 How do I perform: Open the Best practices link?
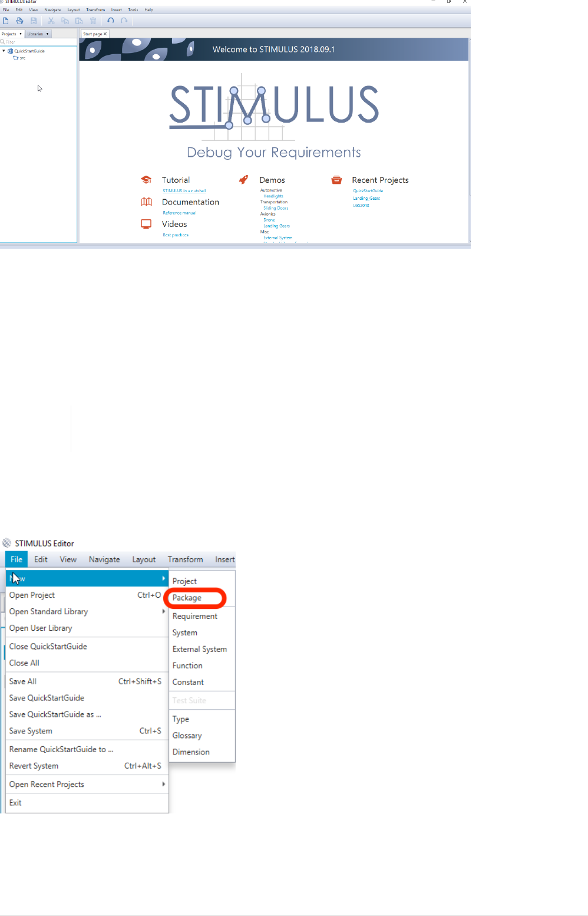coord(176,235)
